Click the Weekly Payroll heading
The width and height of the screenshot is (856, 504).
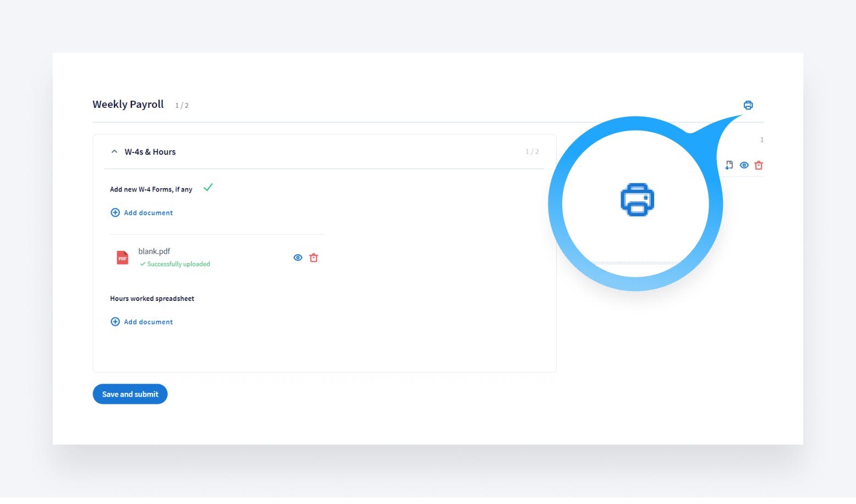[128, 105]
